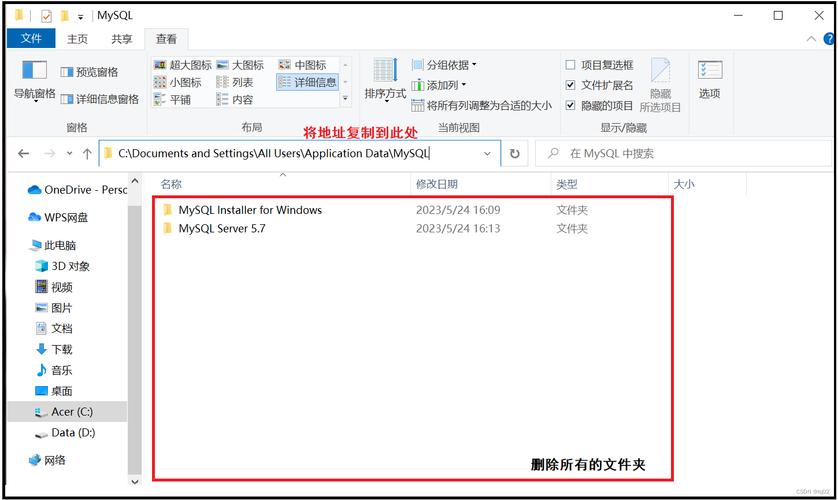Open Help question mark icon
Viewport: 838px width, 500px height.
click(829, 38)
